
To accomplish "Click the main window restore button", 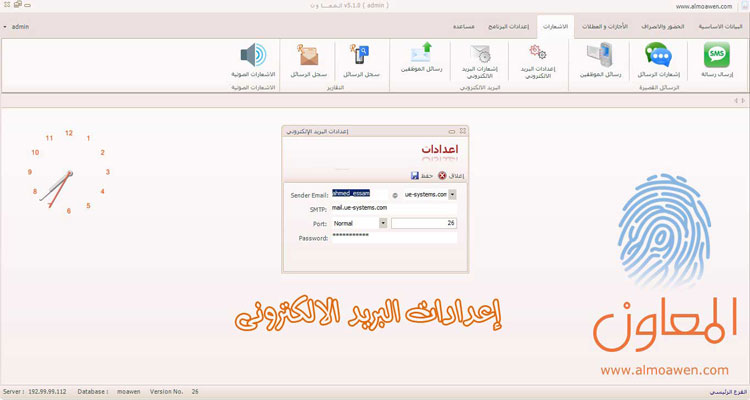I will pos(18,5).
